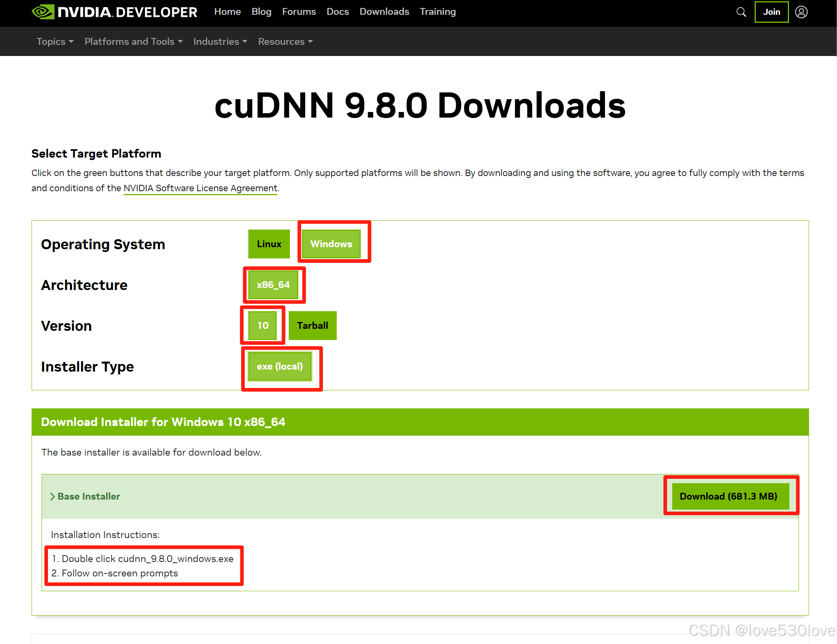Screen dimensions: 837x644
Task: Click the search magnifier icon
Action: [x=741, y=12]
